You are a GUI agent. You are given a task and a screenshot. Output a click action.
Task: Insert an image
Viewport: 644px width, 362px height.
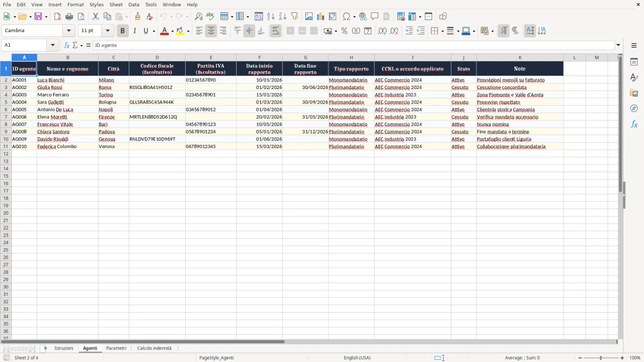[x=309, y=17]
